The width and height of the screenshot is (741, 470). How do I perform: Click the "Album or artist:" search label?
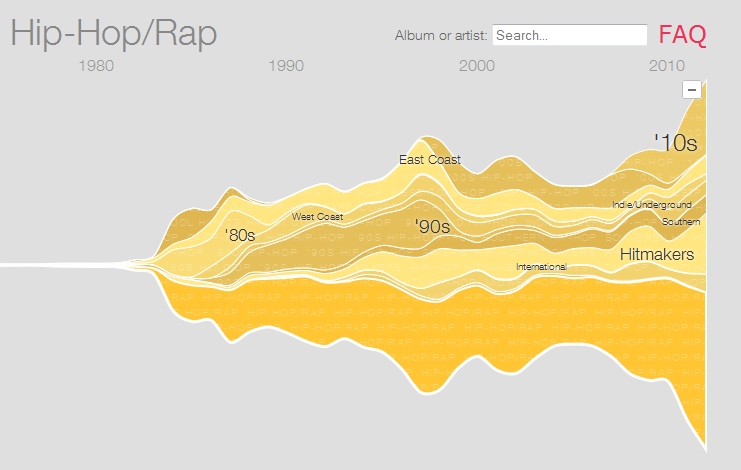click(x=441, y=36)
